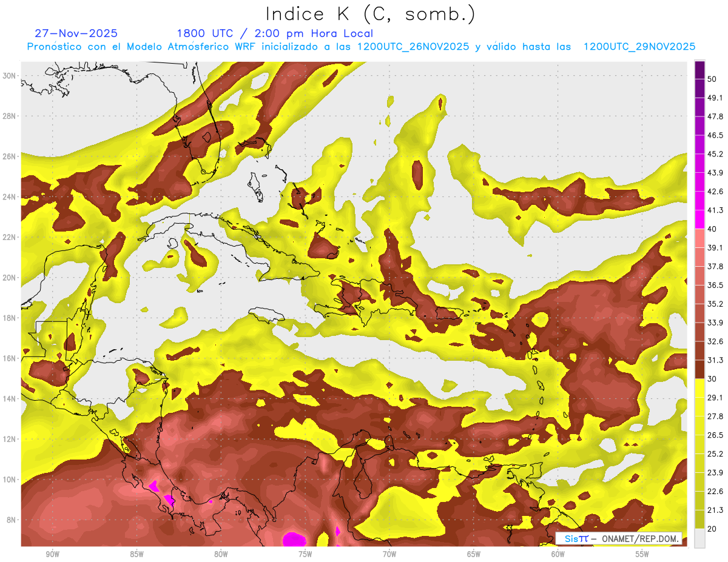Click the colorbar value '39.1'
Image resolution: width=728 pixels, height=562 pixels.
(715, 247)
